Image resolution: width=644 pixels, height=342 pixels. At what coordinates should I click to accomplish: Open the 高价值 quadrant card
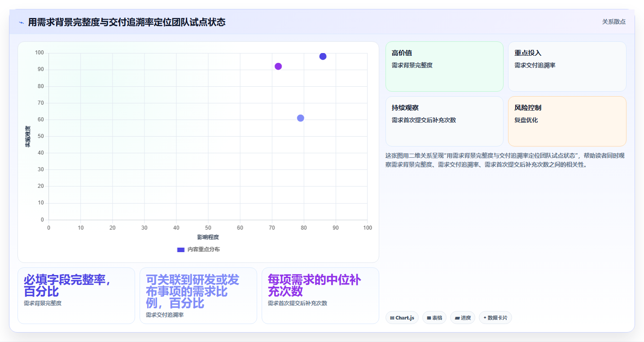tap(444, 67)
